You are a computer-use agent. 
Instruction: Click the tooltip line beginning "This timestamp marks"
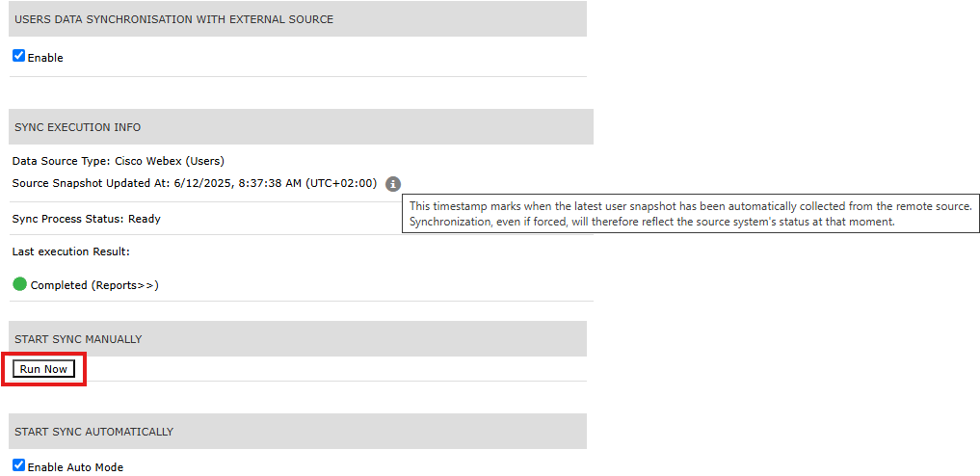(x=690, y=206)
